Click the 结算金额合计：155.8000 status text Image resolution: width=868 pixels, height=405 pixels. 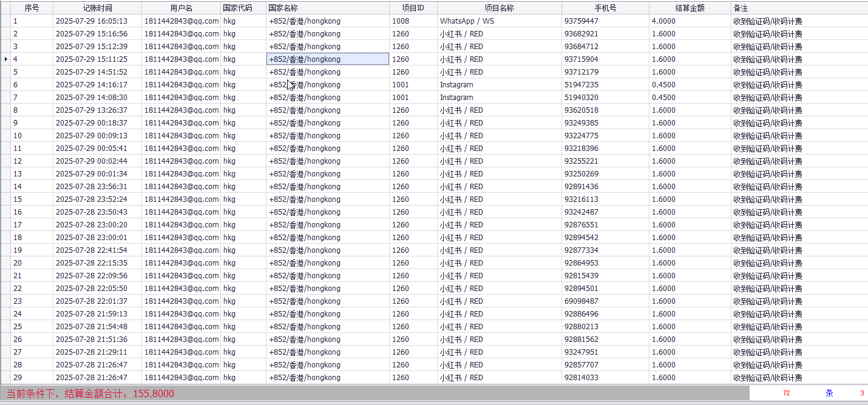pyautogui.click(x=120, y=393)
